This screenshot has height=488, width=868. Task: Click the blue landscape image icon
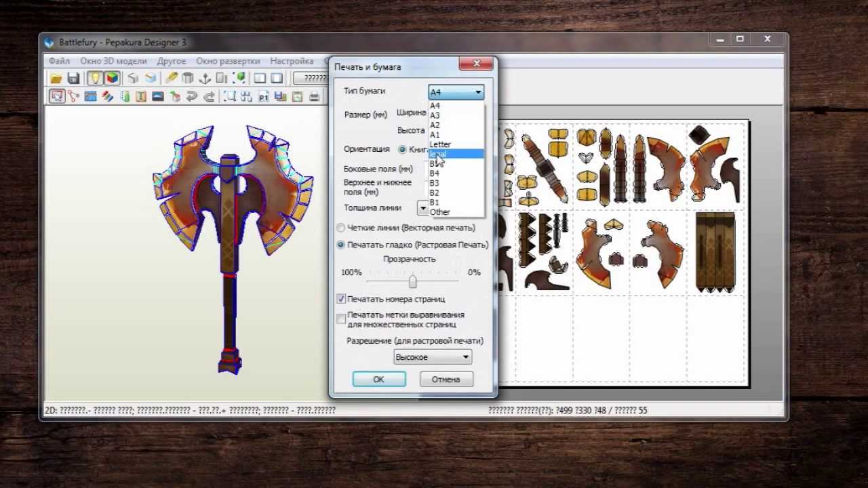click(158, 96)
